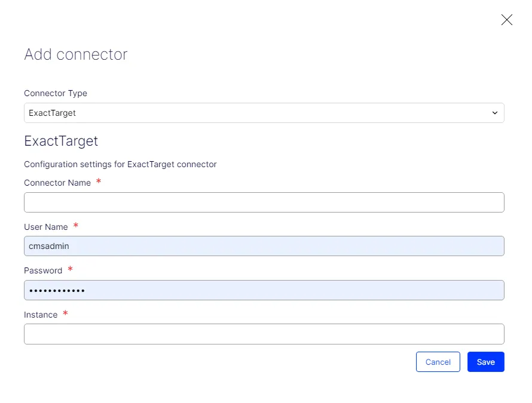Click into the Password field
Screen dimensions: 532x403
[264, 290]
